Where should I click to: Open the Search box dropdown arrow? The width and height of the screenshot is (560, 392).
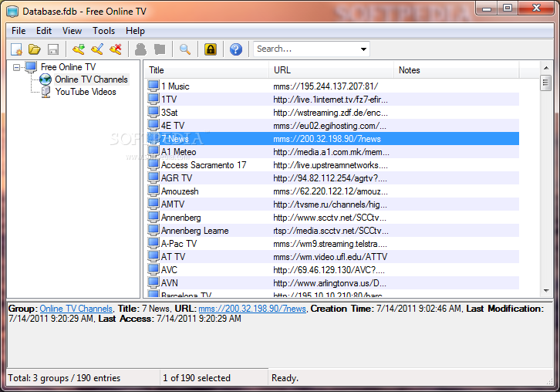(363, 49)
